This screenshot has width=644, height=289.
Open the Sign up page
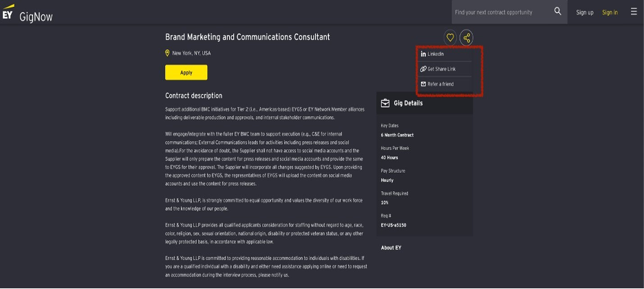(585, 12)
